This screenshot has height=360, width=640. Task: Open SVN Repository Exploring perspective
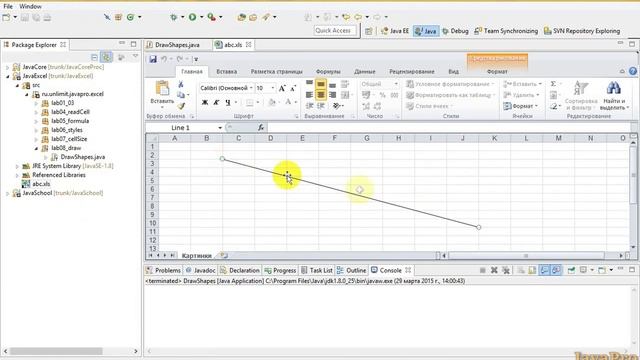582,31
